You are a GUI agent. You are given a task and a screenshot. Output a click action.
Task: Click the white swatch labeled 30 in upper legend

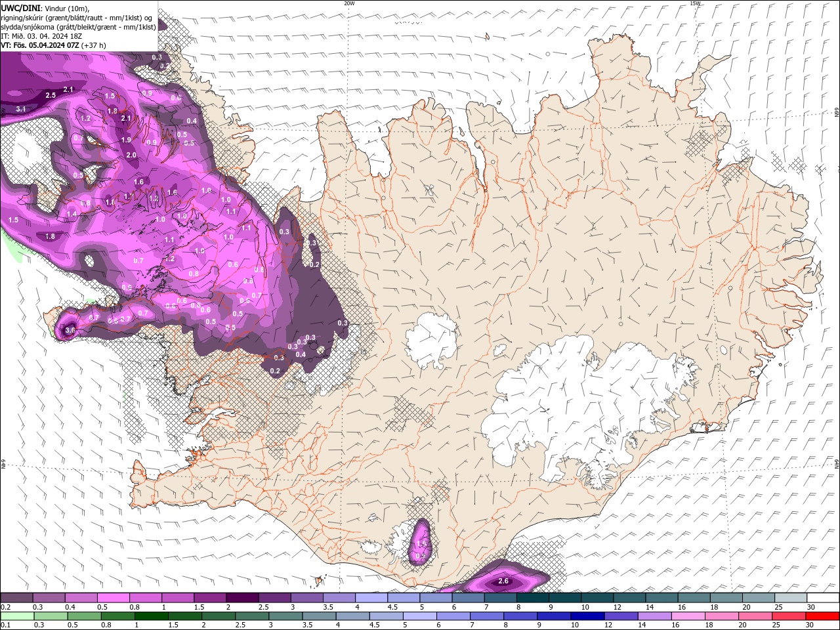(x=823, y=598)
